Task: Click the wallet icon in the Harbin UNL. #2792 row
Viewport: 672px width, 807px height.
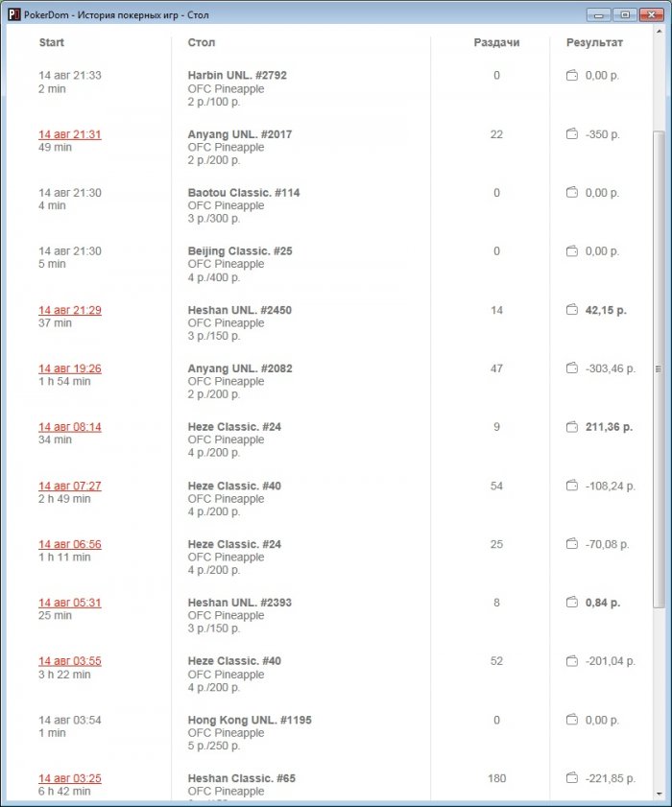Action: (x=572, y=76)
